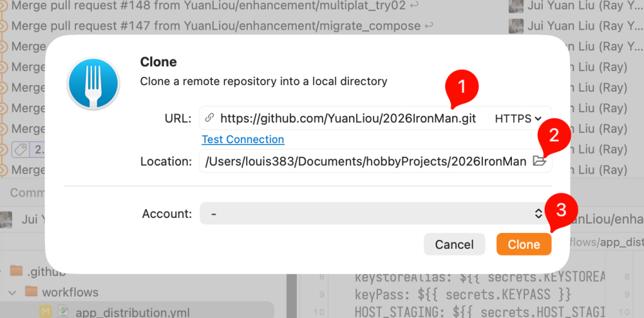Click the modified M badge on app_distribution.yml

pos(45,312)
